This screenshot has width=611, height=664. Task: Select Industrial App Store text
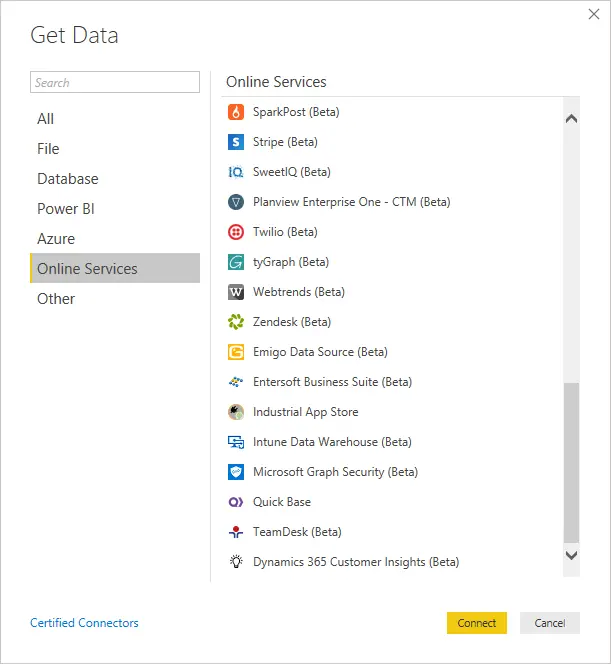click(x=306, y=412)
